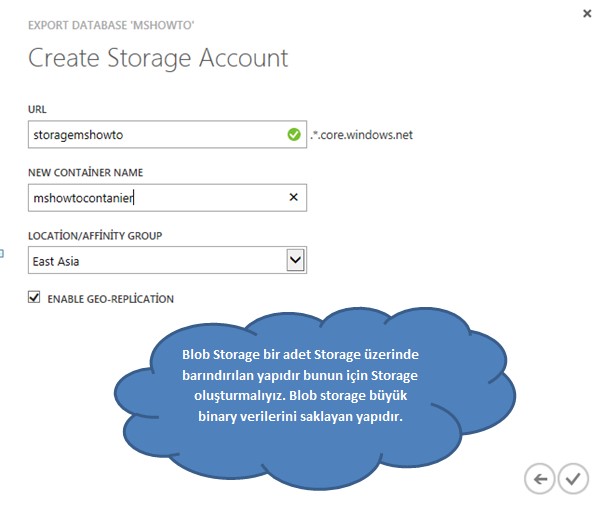
Task: Open the Location/Affinity Group dropdown arrow
Action: [295, 260]
